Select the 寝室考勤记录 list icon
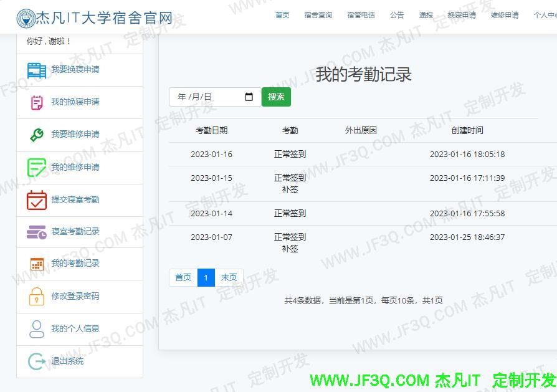Viewport: 557px width, 392px height. click(36, 231)
